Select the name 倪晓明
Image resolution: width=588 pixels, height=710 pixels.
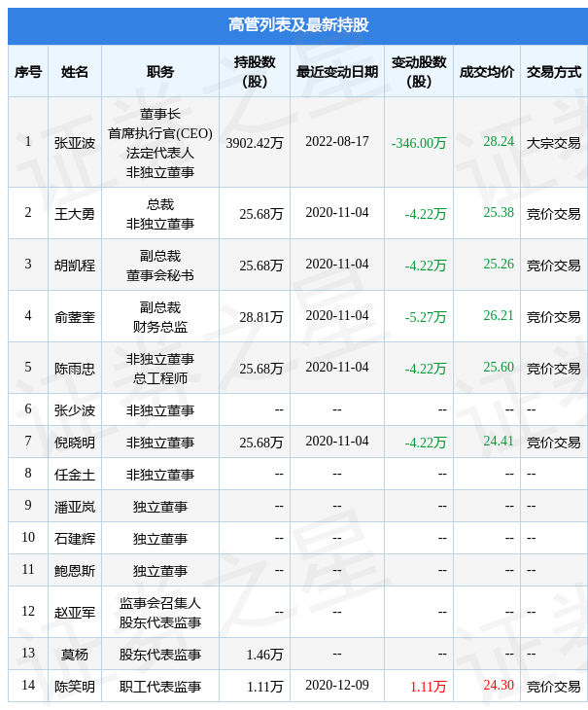click(x=75, y=443)
